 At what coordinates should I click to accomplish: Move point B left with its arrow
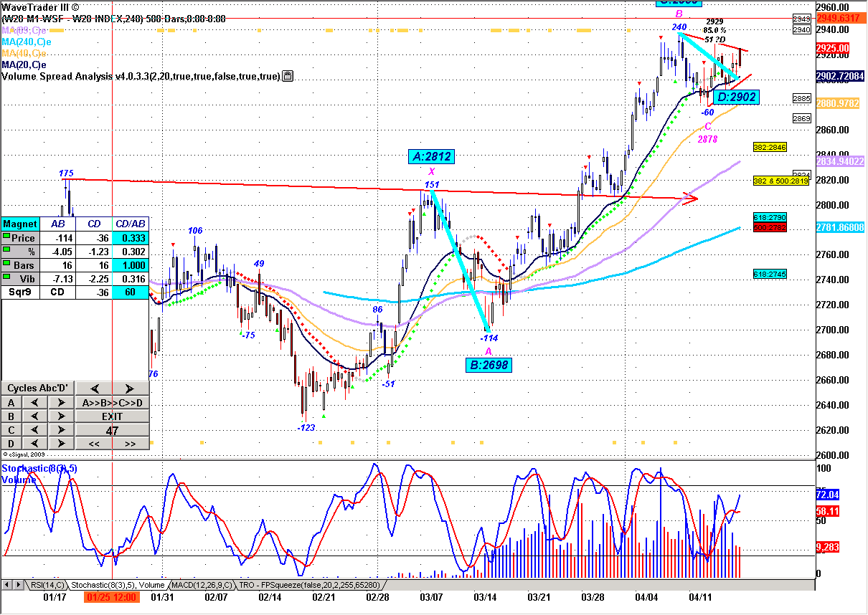pos(34,416)
